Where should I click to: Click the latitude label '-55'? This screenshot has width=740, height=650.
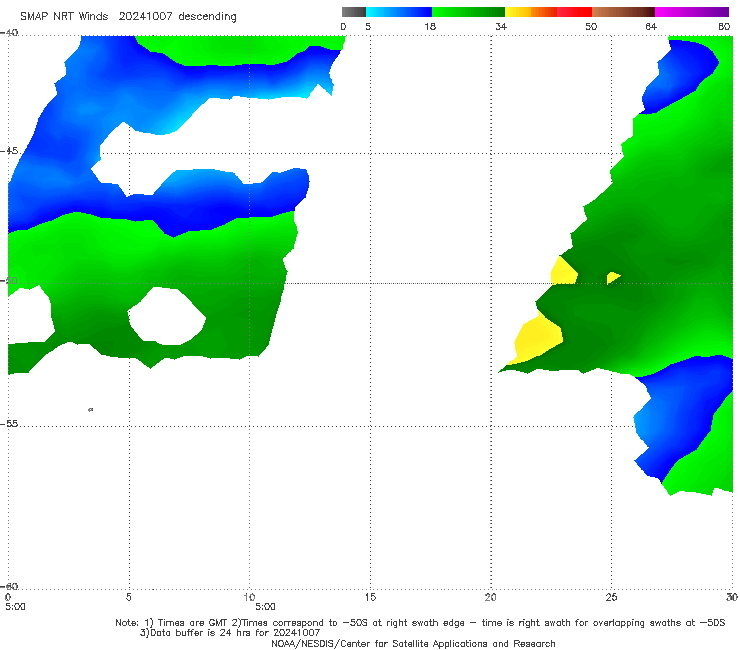tap(9, 424)
